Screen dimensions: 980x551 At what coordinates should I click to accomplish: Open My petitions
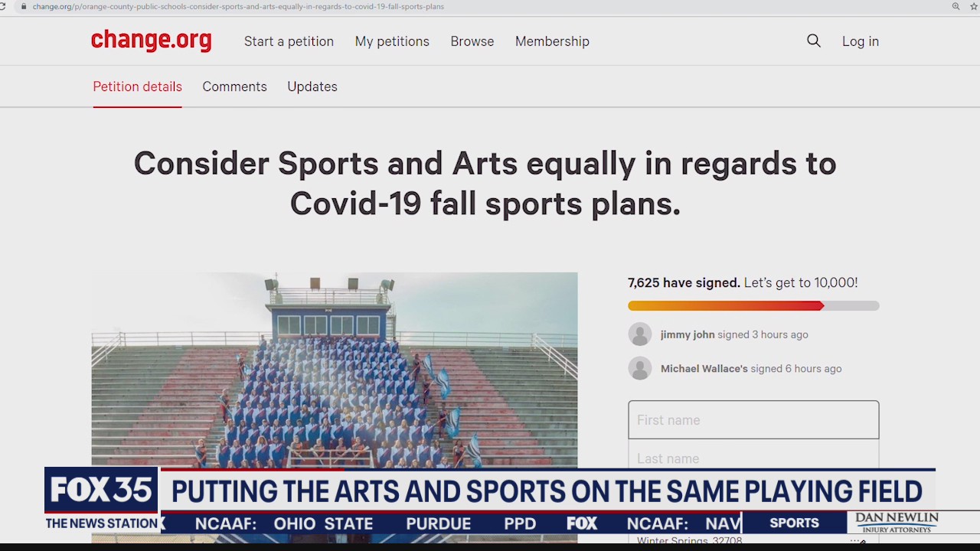point(392,41)
